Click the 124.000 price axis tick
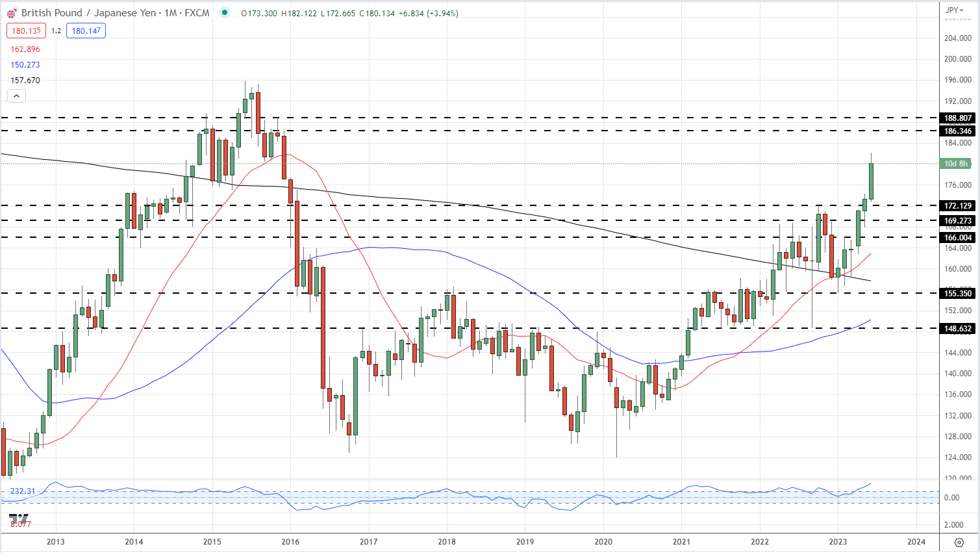The image size is (980, 553). [x=958, y=457]
